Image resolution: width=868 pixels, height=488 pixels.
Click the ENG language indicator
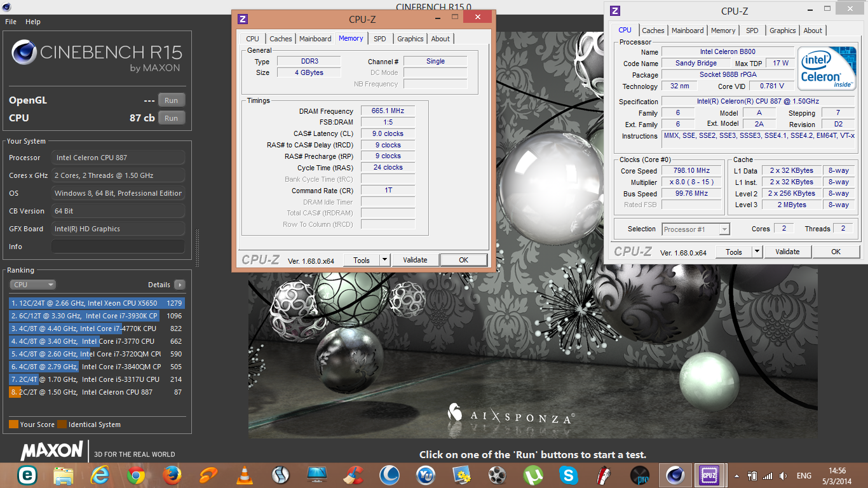[x=804, y=475]
